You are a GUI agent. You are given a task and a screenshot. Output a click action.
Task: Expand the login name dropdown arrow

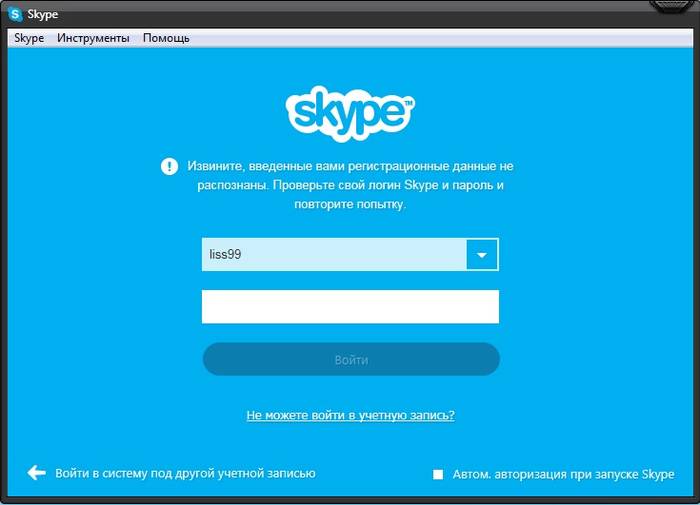pyautogui.click(x=482, y=255)
